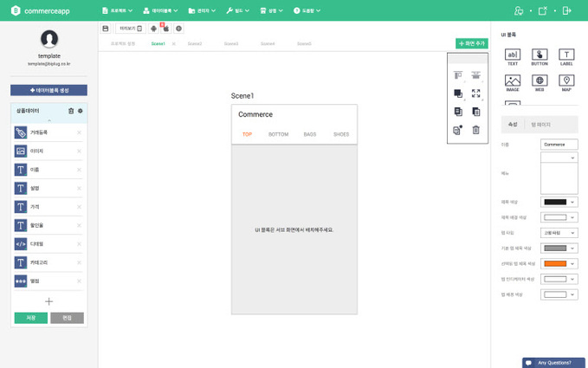Click the 데이터블록 생성 button

[48, 90]
